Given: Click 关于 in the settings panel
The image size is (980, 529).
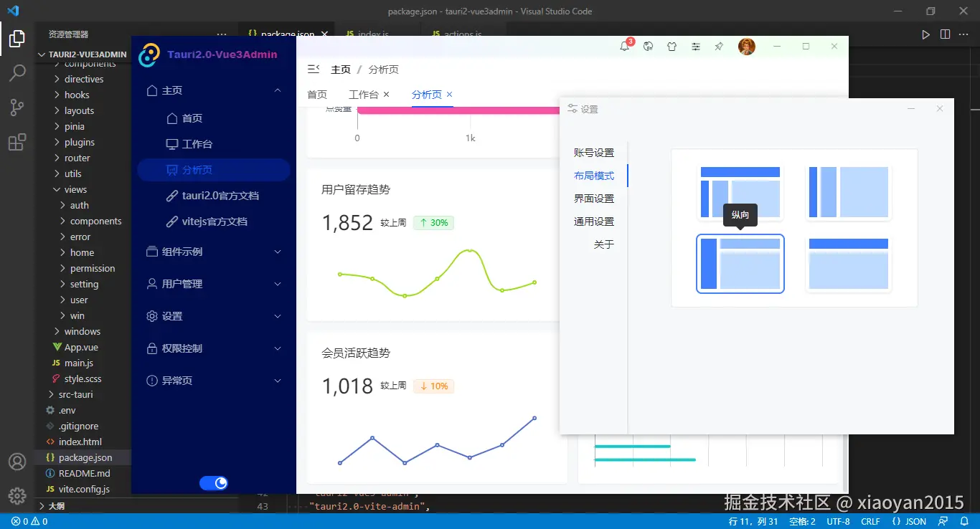Looking at the screenshot, I should tap(604, 244).
